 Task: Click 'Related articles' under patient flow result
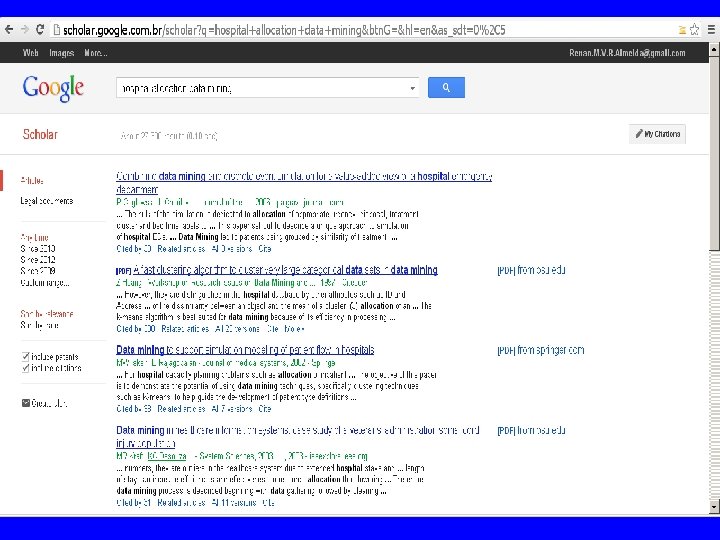click(181, 409)
